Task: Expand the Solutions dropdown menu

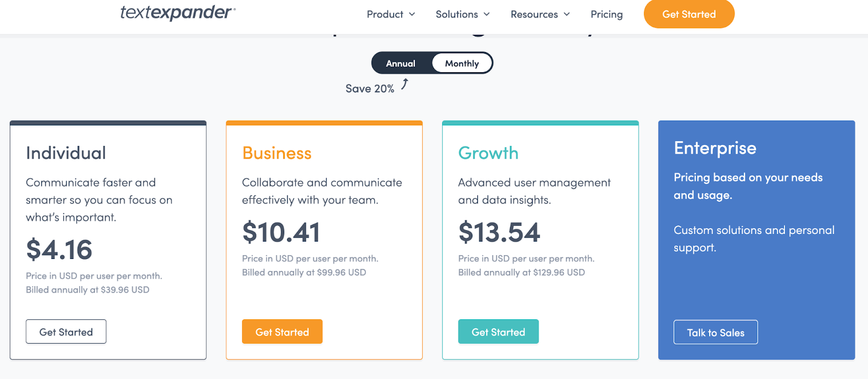Action: 463,14
